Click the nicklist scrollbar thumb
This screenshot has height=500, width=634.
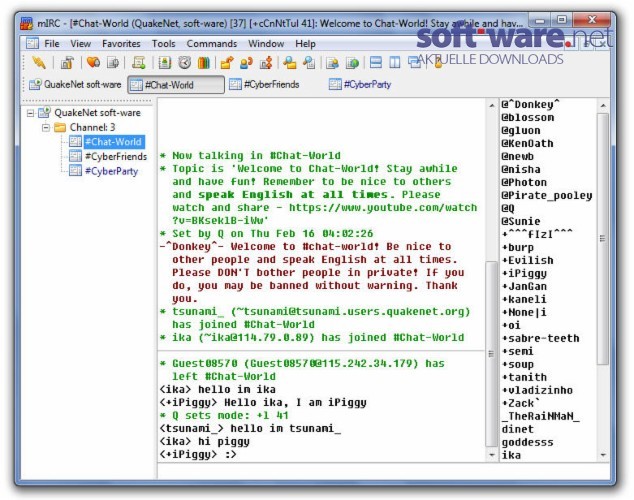click(x=603, y=238)
